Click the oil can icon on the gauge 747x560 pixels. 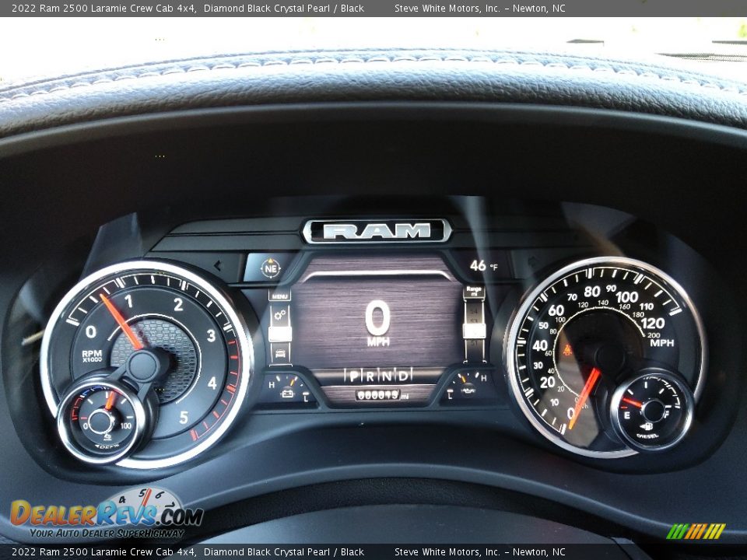pos(468,390)
